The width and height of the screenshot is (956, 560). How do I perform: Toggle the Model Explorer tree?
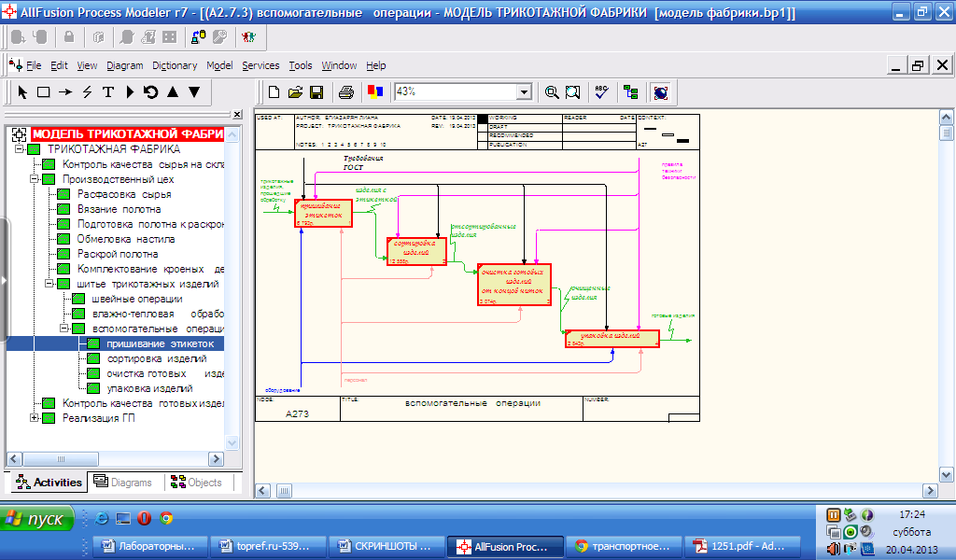point(631,92)
